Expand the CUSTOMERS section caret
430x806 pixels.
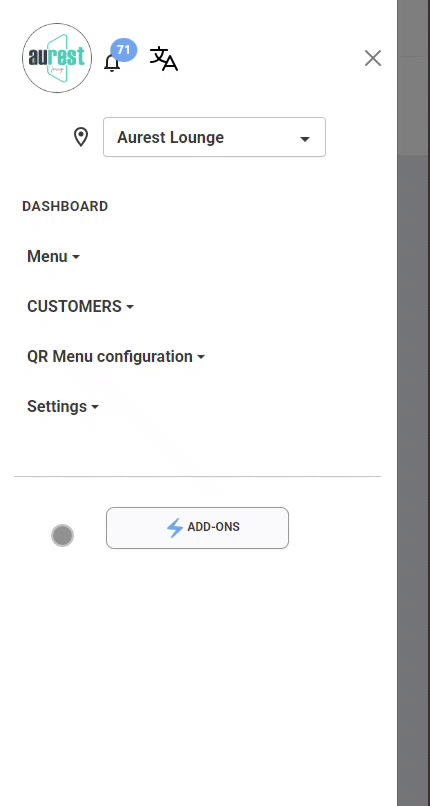point(130,307)
